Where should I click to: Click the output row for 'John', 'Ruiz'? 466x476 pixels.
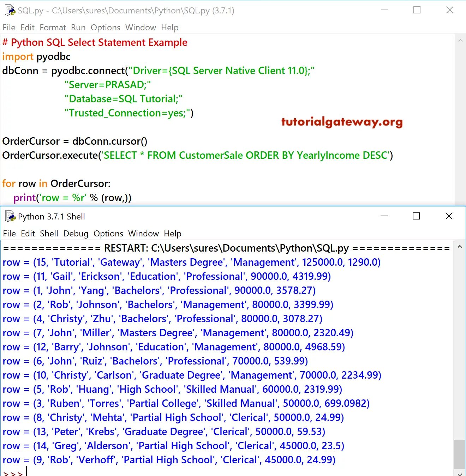[x=155, y=361]
